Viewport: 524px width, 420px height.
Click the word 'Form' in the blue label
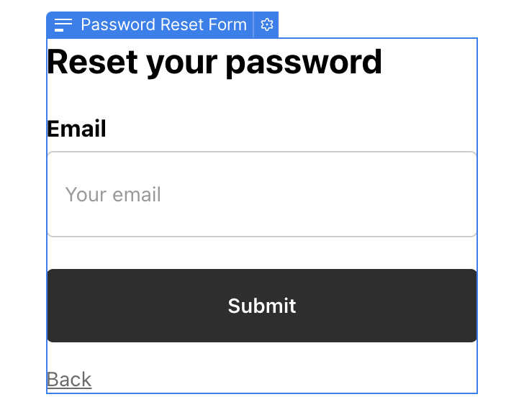[x=230, y=25]
